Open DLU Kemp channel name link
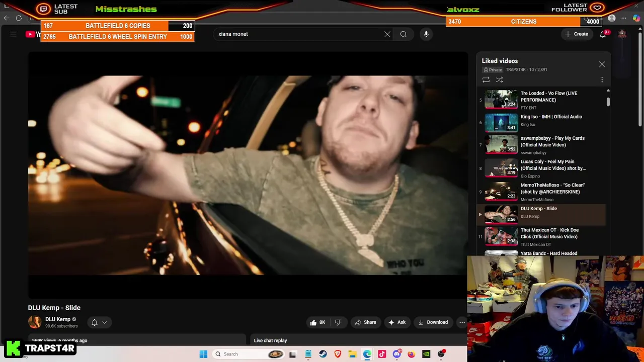This screenshot has width=644, height=362. point(58,319)
